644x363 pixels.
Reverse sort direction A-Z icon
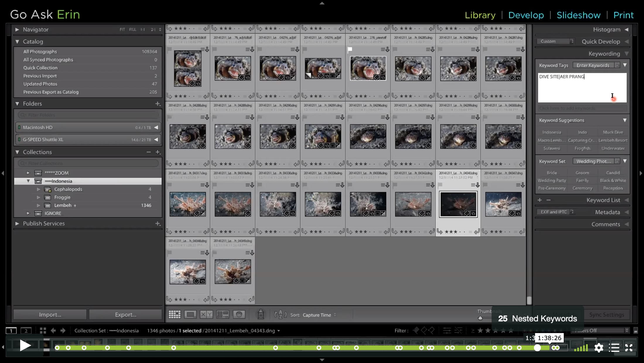click(x=280, y=315)
